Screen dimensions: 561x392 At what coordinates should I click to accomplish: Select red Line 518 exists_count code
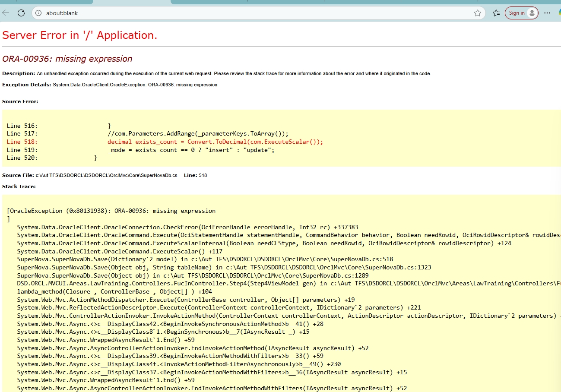coord(165,142)
